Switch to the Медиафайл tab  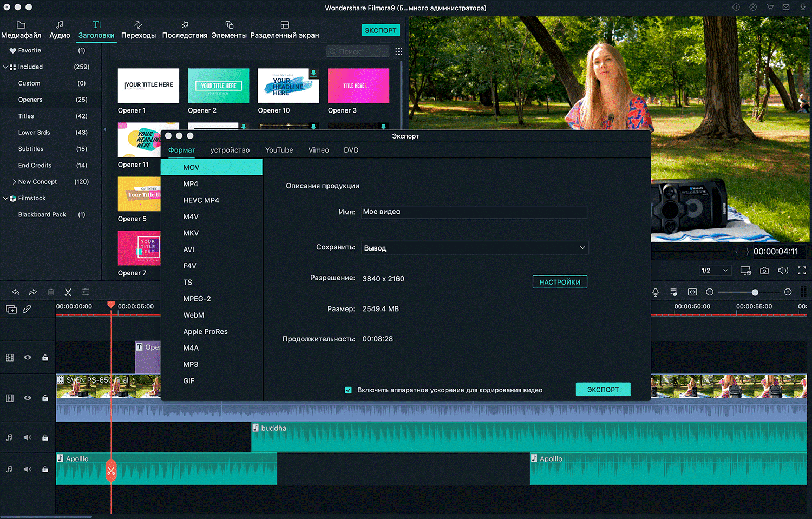coord(21,30)
